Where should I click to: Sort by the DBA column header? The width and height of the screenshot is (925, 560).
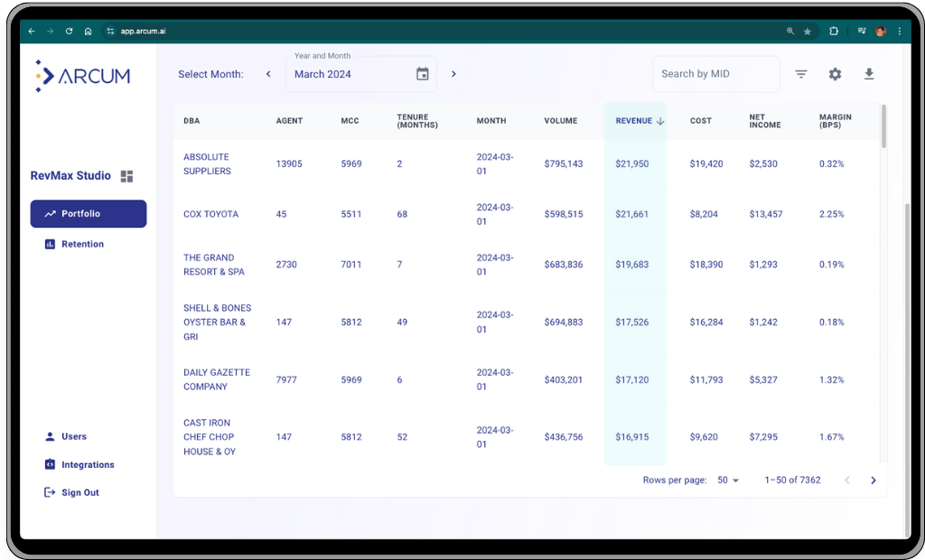point(192,121)
